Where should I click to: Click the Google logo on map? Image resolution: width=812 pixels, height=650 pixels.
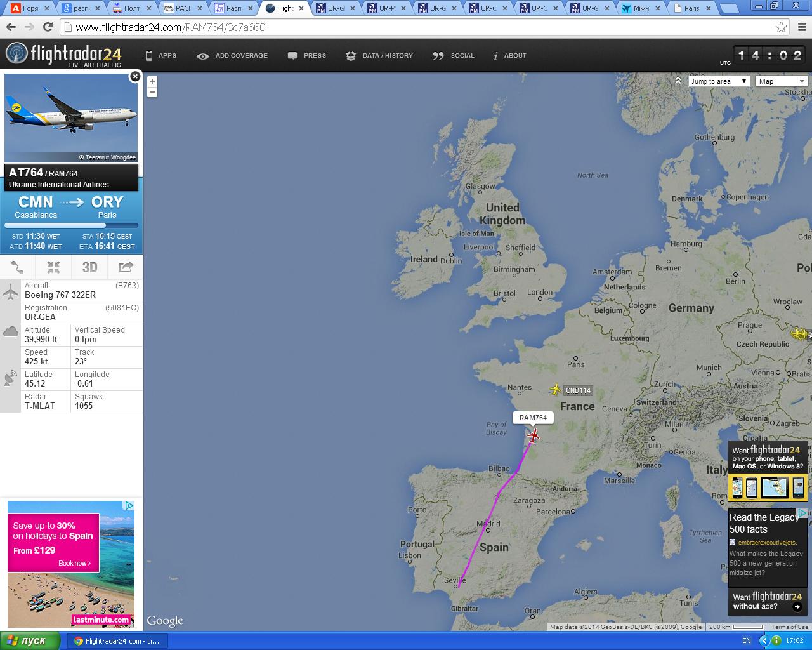pyautogui.click(x=165, y=621)
